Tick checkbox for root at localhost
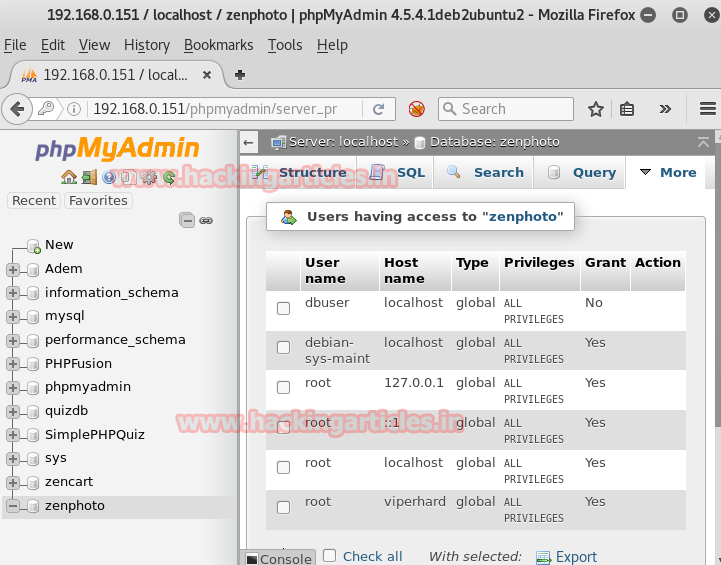This screenshot has width=721, height=565. pyautogui.click(x=284, y=467)
